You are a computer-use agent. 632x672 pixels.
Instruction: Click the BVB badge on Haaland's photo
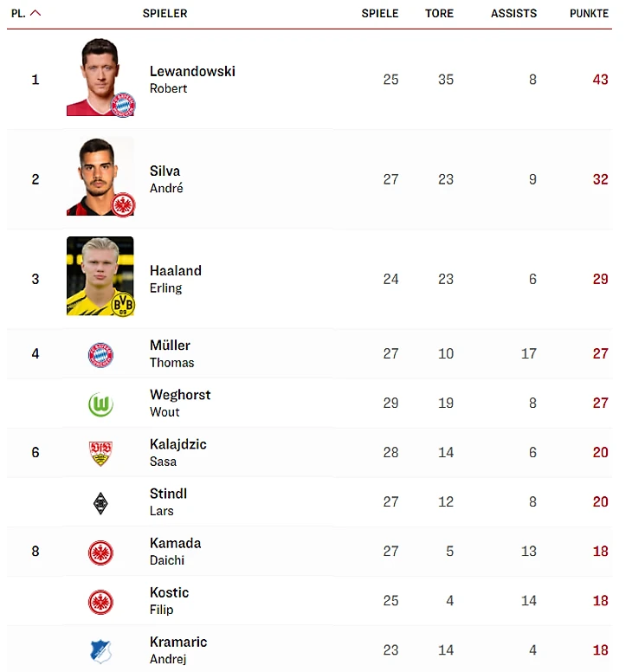[123, 304]
